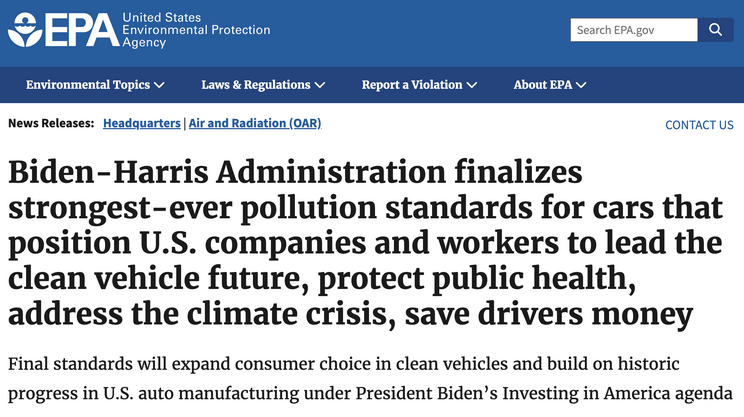Expand the chevron beside About EPA
Image resolution: width=744 pixels, height=417 pixels.
point(582,85)
